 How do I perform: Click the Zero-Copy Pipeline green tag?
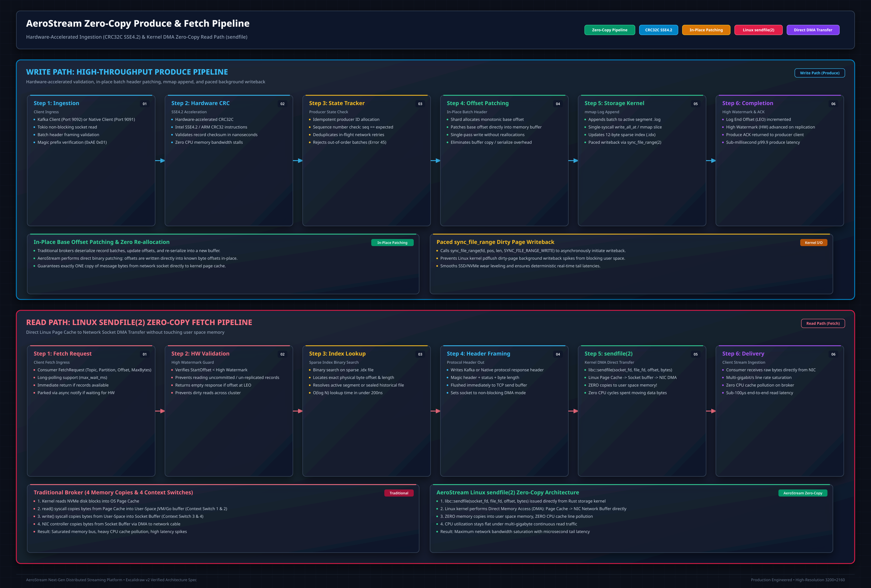click(609, 30)
